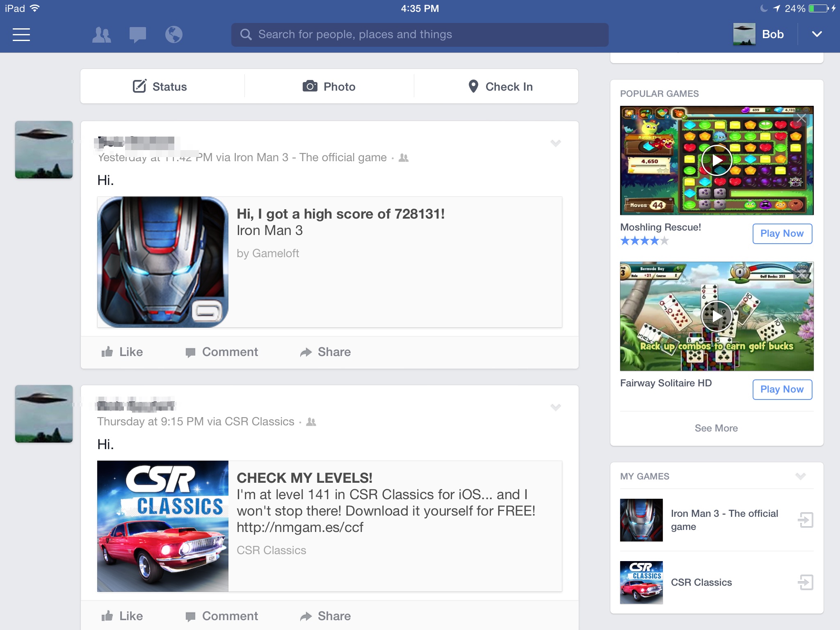The height and width of the screenshot is (630, 840).
Task: Dismiss the Moshling Rescue suggestion
Action: (802, 118)
